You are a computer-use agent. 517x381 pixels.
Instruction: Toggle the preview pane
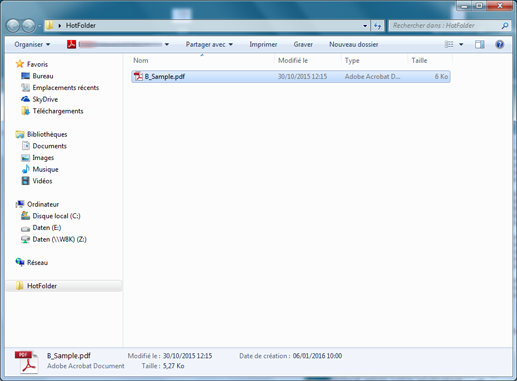click(x=479, y=44)
